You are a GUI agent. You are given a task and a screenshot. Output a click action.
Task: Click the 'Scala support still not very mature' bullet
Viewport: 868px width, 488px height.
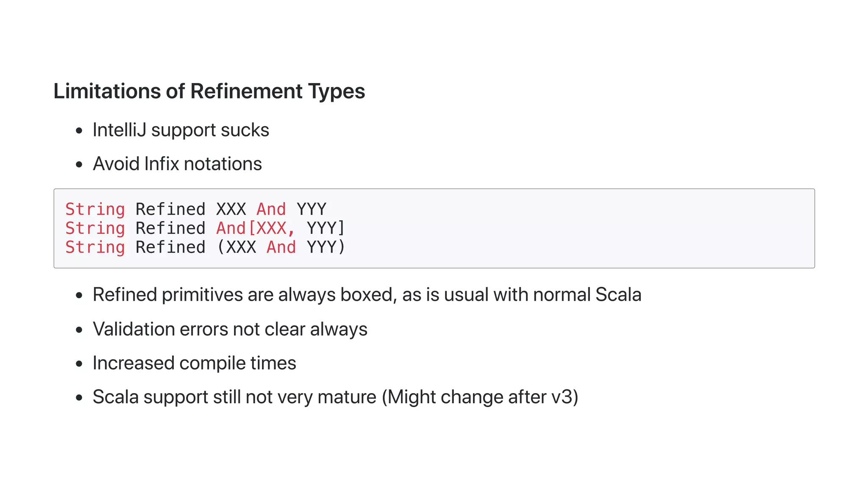(x=234, y=397)
